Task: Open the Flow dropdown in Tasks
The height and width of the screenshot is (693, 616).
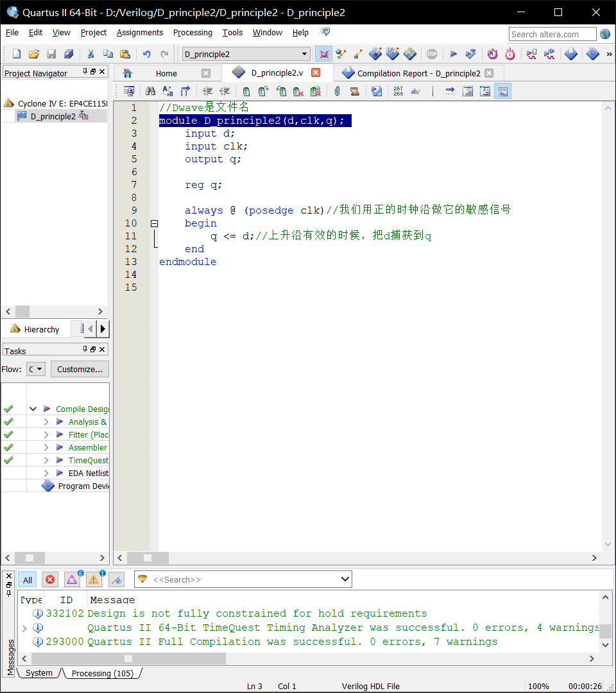Action: pos(36,369)
